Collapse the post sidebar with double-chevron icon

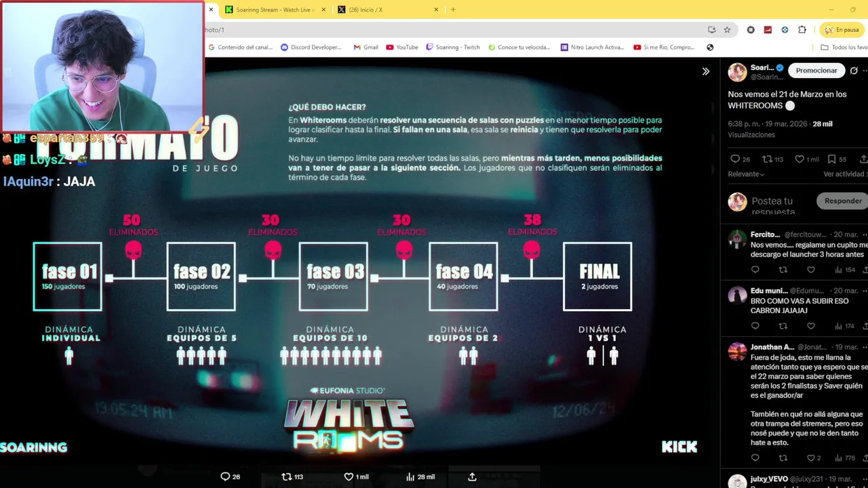(706, 71)
